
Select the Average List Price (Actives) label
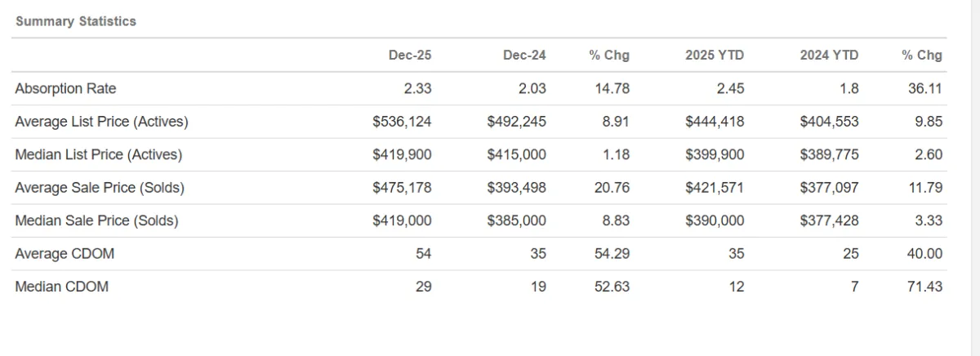click(x=101, y=122)
